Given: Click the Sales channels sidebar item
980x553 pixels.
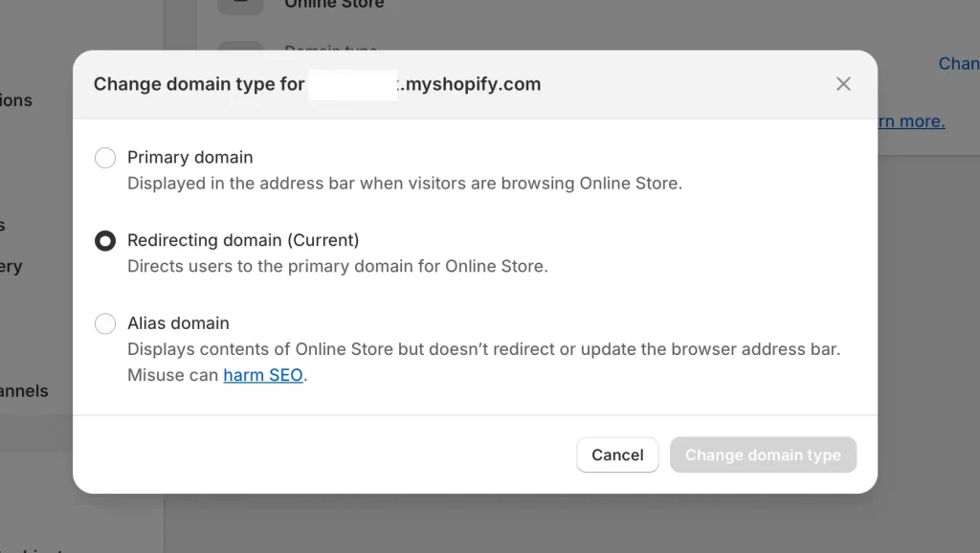Looking at the screenshot, I should point(24,390).
